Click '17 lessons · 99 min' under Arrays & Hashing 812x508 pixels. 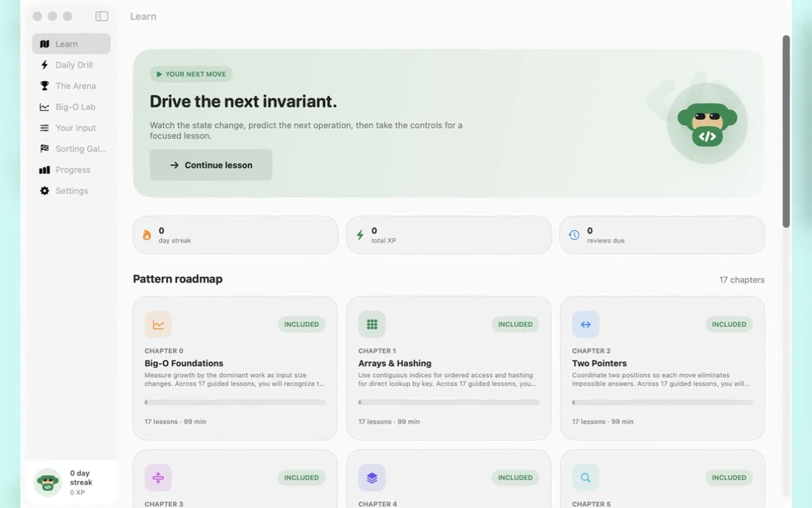click(x=389, y=422)
